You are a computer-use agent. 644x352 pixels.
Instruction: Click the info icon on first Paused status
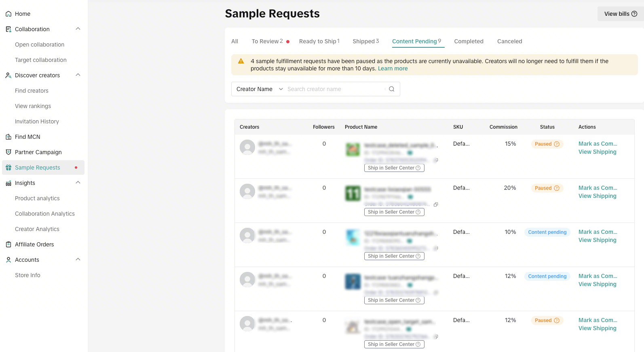(557, 144)
